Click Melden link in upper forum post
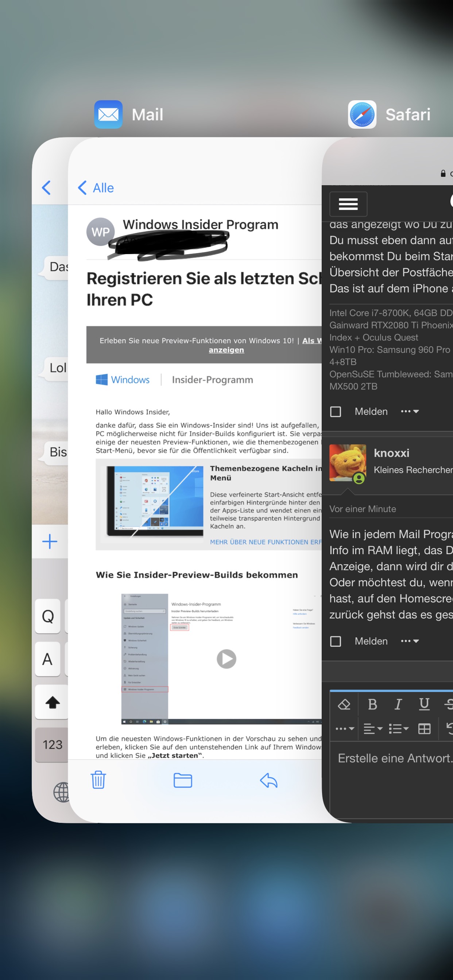 click(371, 411)
